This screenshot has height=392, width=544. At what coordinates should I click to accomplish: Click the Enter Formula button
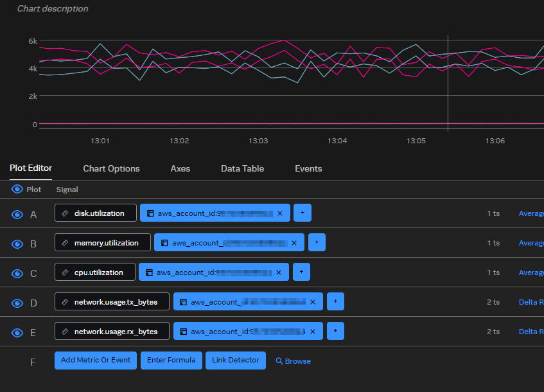click(x=171, y=361)
